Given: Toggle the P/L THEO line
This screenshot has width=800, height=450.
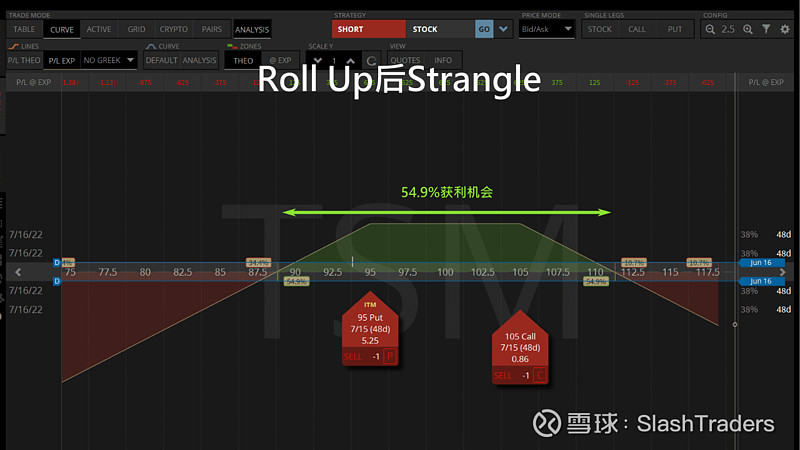Looking at the screenshot, I should click(24, 60).
